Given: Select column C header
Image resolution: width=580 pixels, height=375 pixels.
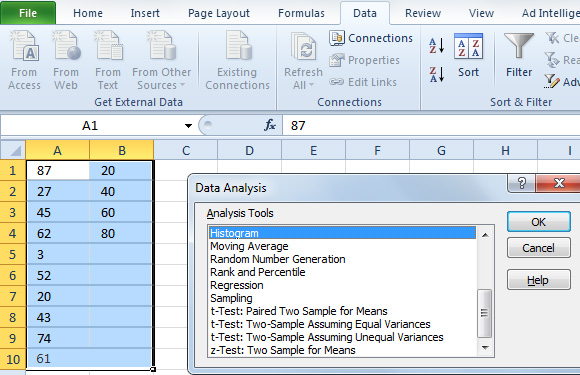Looking at the screenshot, I should tap(186, 151).
